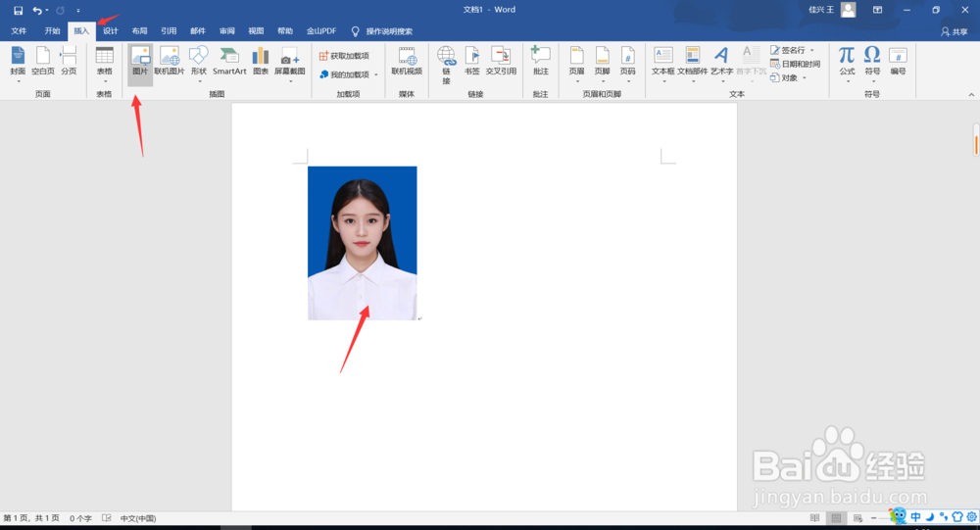The width and height of the screenshot is (980, 530).
Task: Open the Header (页眉) dropdown
Action: coord(577,63)
